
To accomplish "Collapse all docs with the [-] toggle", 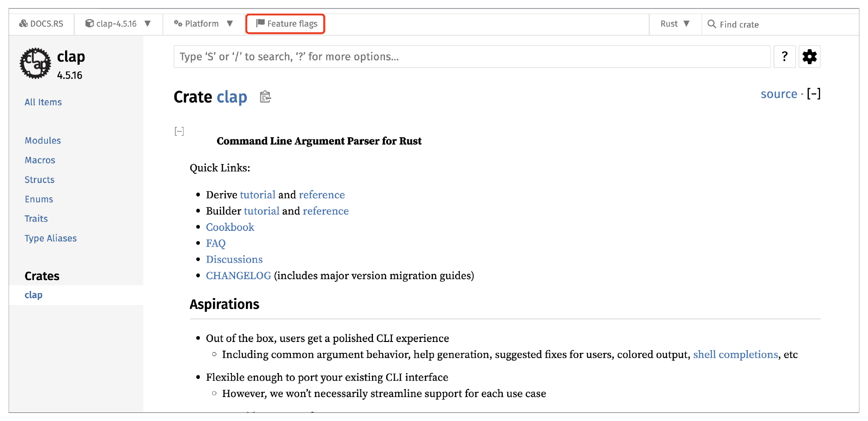I will (x=814, y=94).
